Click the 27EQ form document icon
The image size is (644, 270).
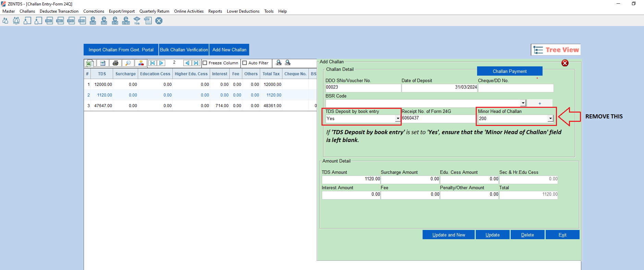point(82,21)
